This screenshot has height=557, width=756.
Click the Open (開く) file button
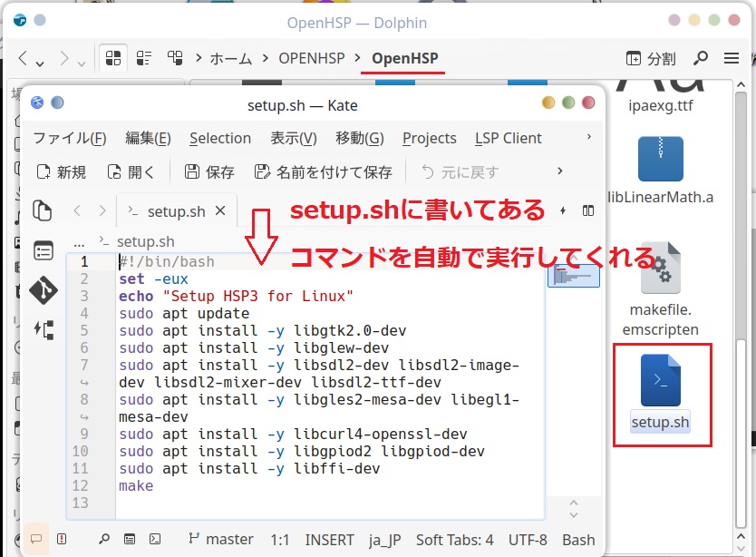pos(131,171)
